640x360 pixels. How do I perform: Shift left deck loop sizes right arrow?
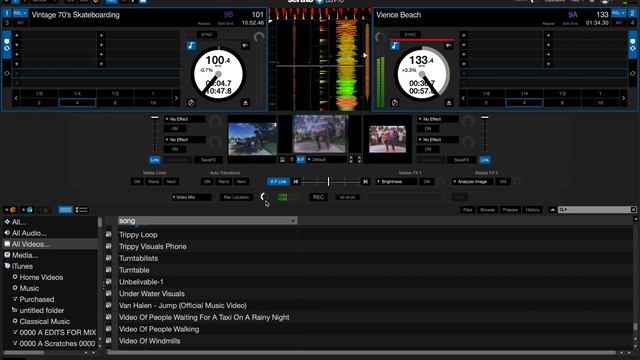[176, 98]
